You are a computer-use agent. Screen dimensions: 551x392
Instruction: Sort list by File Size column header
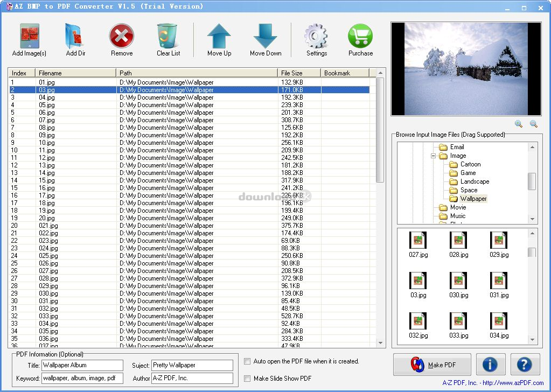[x=299, y=73]
